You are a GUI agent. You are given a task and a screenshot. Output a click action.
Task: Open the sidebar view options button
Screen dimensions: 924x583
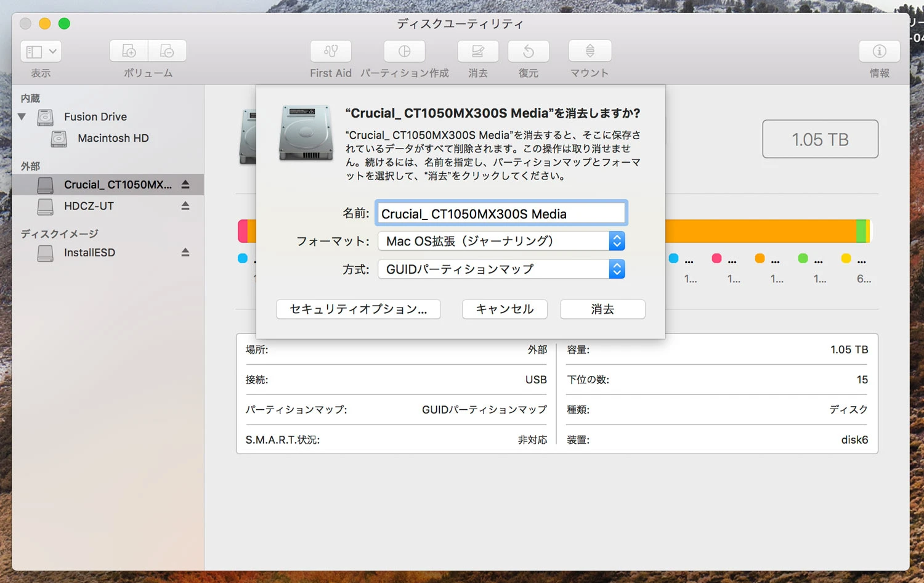click(x=41, y=51)
